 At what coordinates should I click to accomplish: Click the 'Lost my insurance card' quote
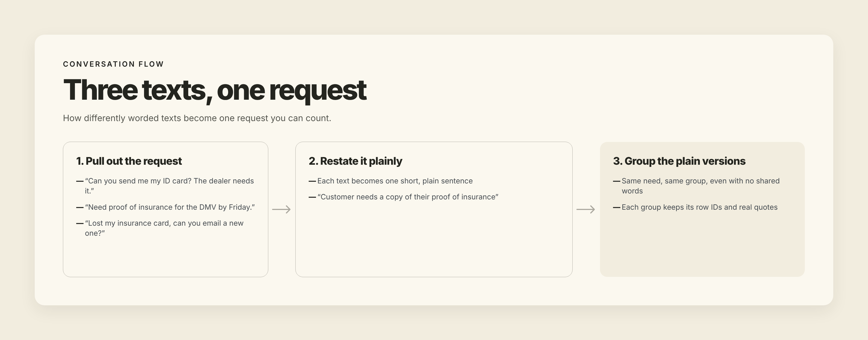click(164, 228)
